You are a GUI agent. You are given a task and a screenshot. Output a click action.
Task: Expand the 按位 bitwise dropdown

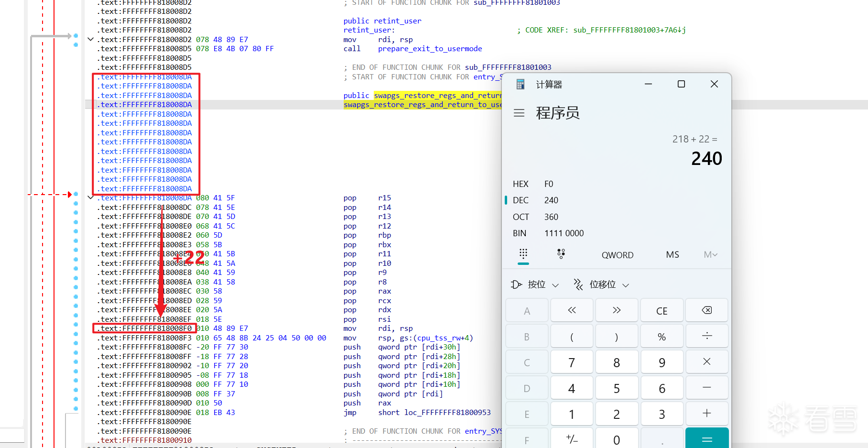535,285
